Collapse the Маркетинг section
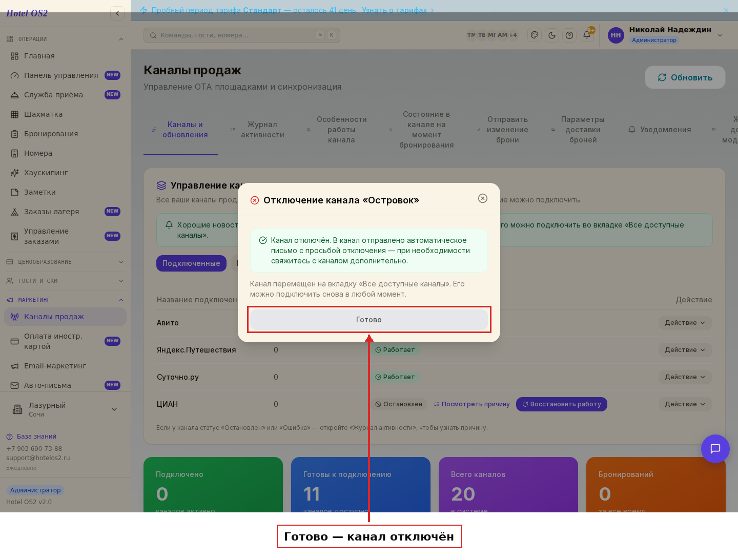The image size is (738, 560). click(65, 300)
